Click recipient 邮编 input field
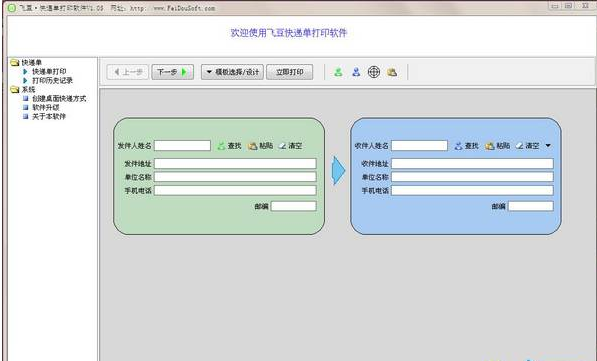The height and width of the screenshot is (361, 597). (x=531, y=206)
